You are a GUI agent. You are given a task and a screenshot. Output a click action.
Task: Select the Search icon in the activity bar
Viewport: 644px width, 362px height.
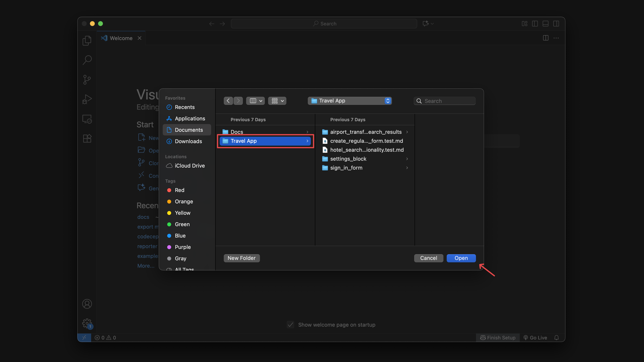pyautogui.click(x=87, y=60)
